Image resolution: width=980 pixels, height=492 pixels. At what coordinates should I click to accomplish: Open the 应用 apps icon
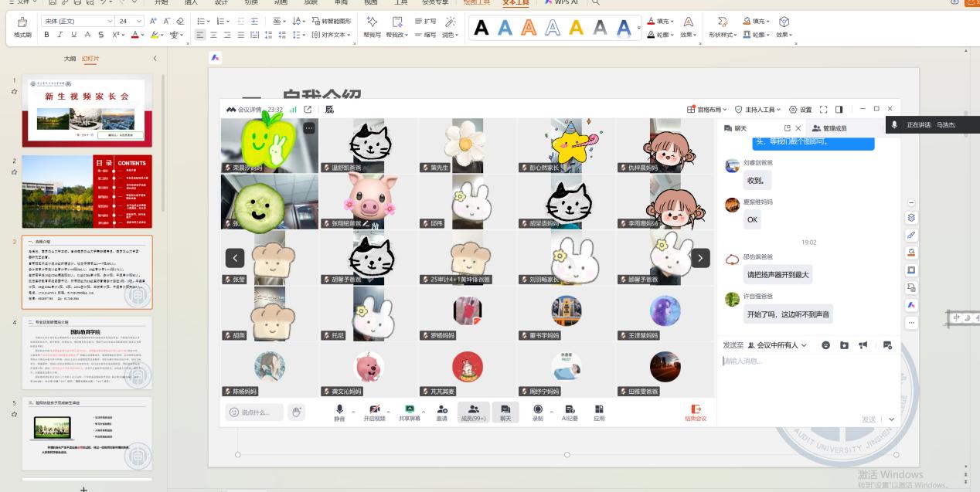pyautogui.click(x=599, y=412)
